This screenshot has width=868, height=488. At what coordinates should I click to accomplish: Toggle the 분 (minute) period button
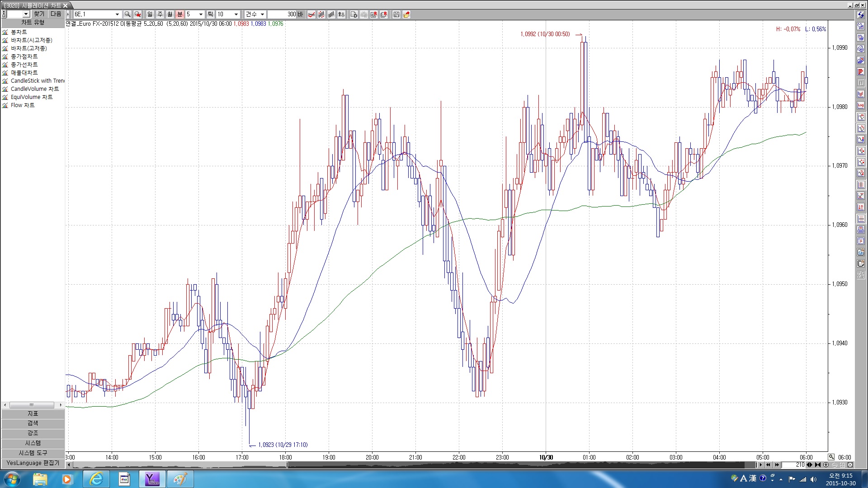click(179, 14)
